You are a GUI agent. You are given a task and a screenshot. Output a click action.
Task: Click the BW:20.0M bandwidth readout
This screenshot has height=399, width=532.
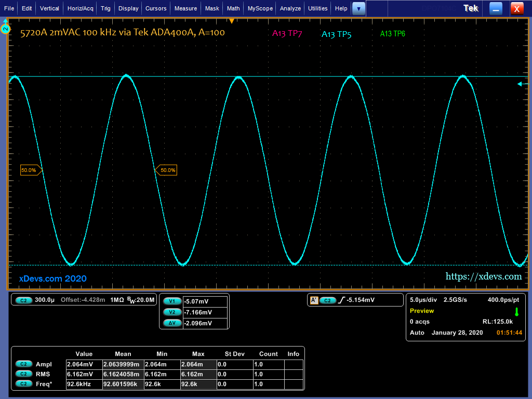[141, 300]
